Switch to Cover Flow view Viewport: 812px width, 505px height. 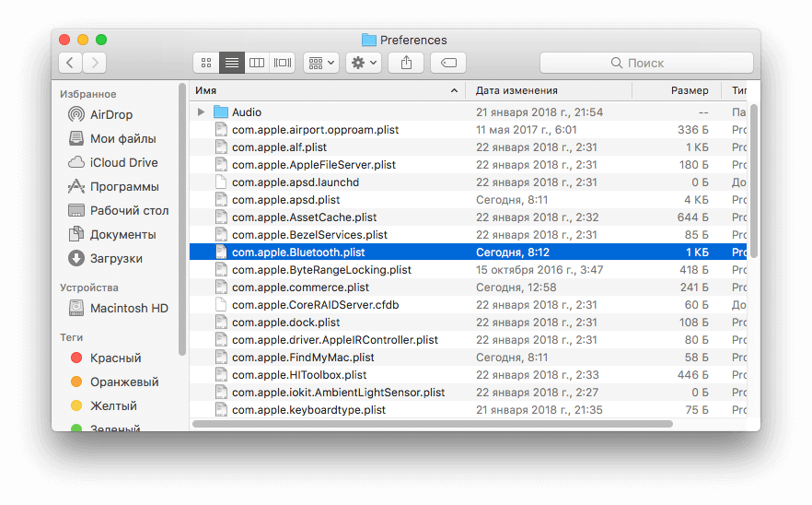[x=283, y=63]
